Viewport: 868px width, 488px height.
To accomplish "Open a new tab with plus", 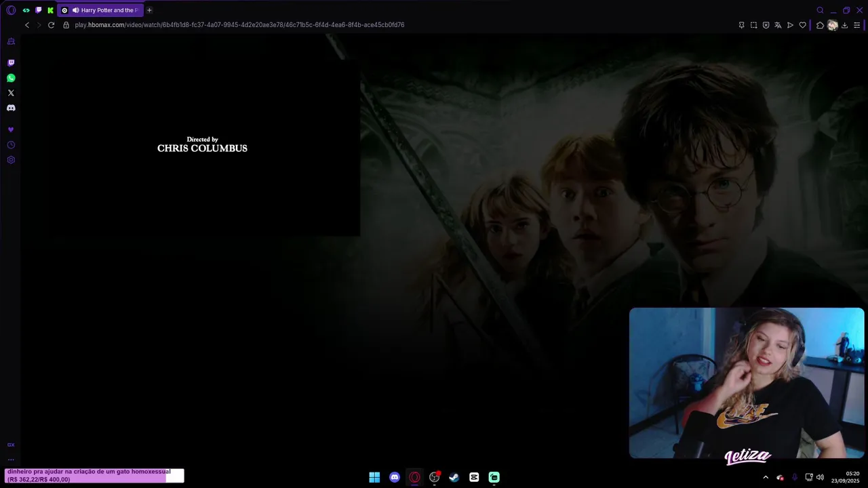I will click(149, 10).
